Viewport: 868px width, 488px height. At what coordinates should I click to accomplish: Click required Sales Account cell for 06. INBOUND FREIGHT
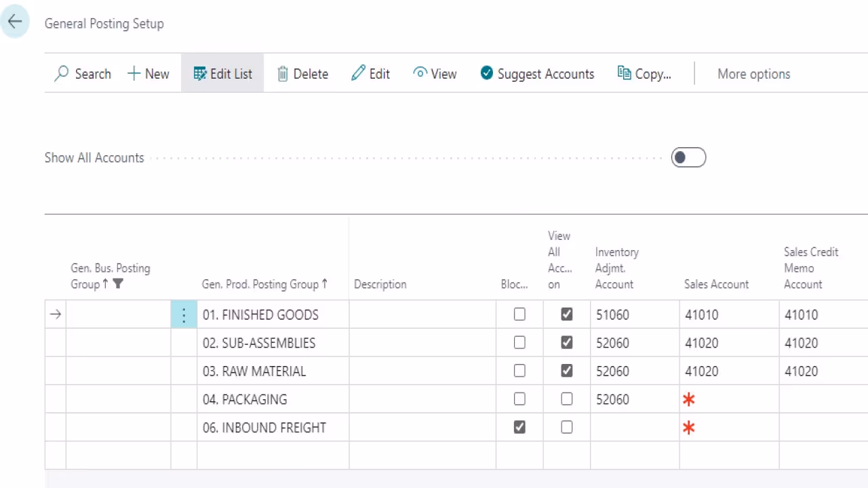point(730,428)
